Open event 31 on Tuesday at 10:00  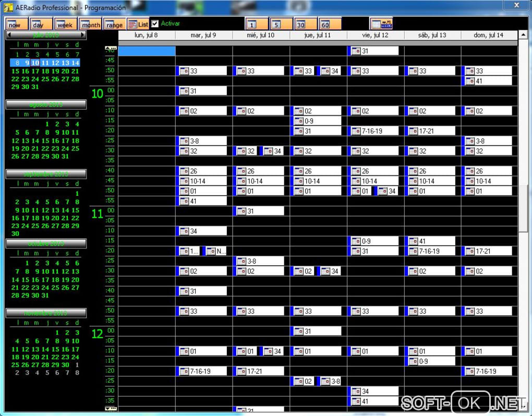click(x=201, y=91)
